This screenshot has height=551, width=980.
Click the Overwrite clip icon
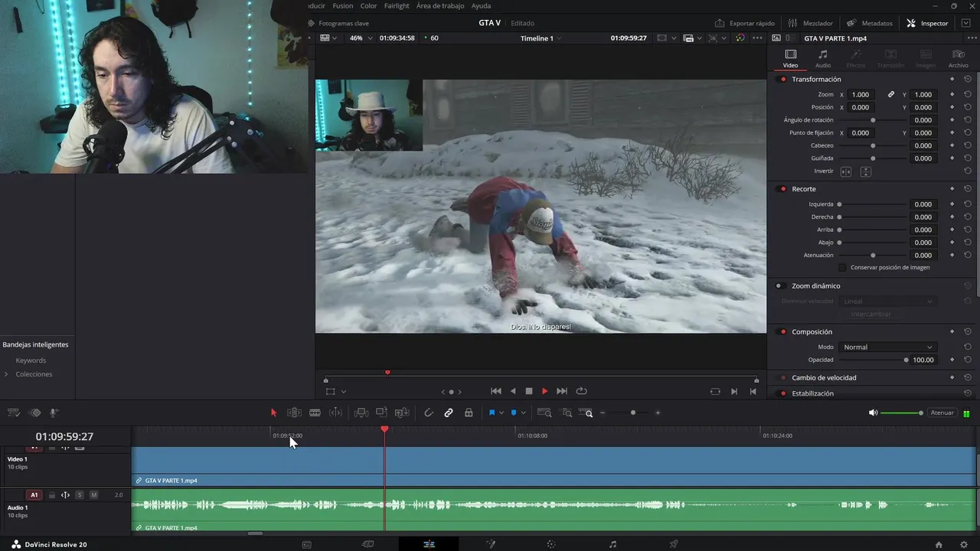pos(381,412)
